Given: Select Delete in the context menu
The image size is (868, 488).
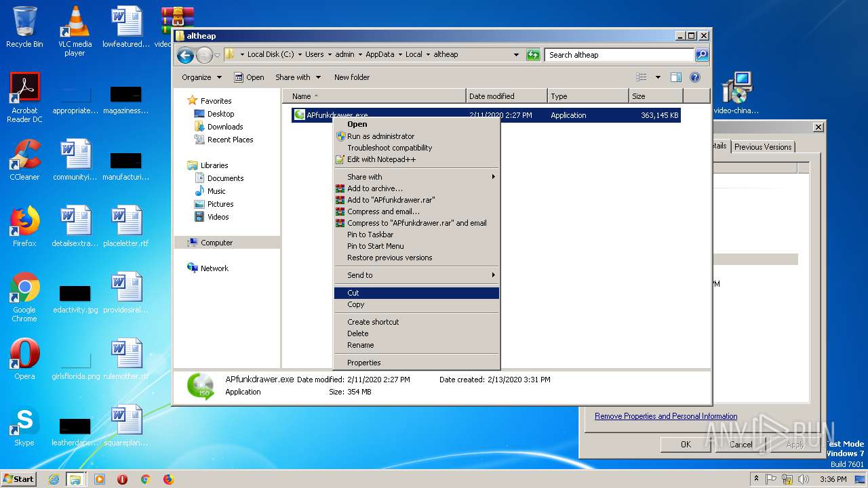Looking at the screenshot, I should click(416, 333).
